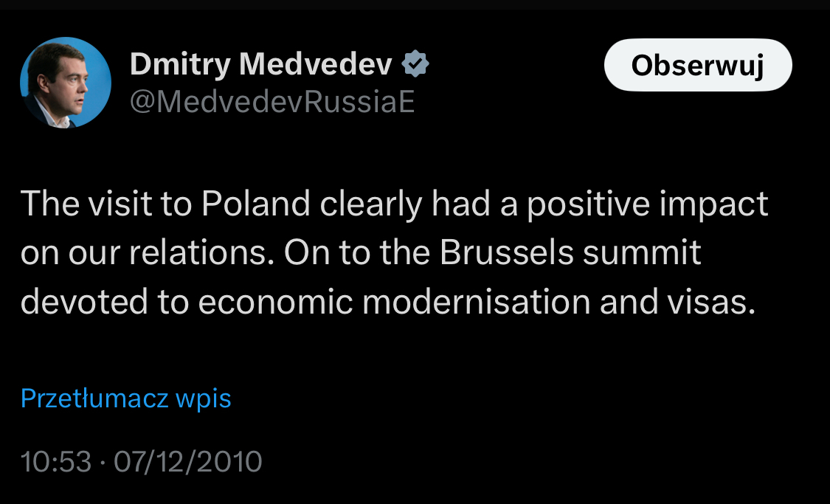Open Dmitry Medvedev's profile picture

(66, 83)
